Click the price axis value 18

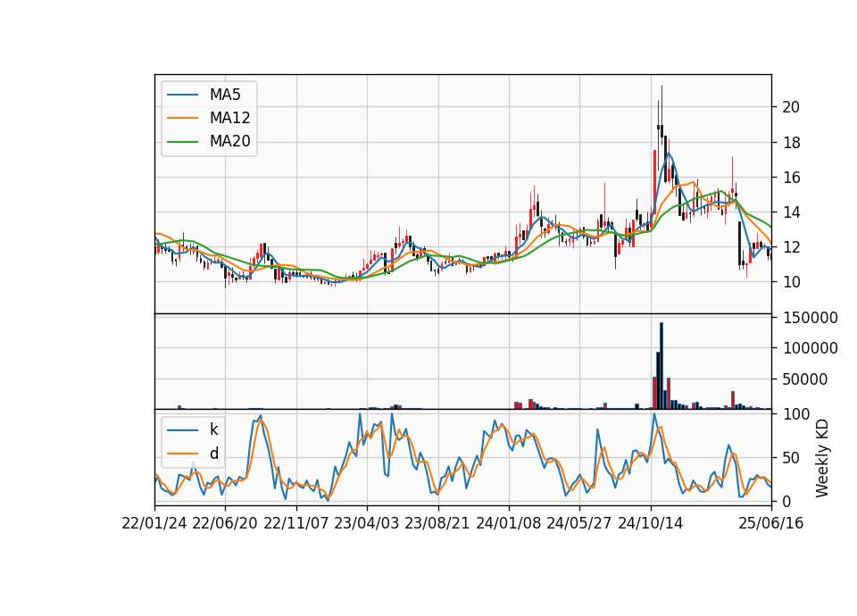(x=791, y=143)
